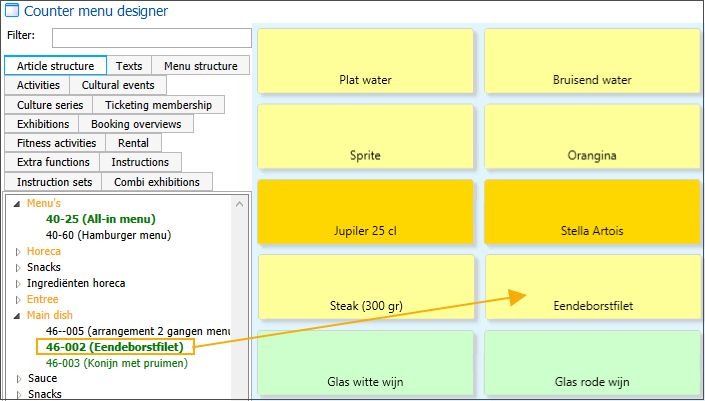Select the Glas rode wijn button
The image size is (705, 401).
click(592, 362)
